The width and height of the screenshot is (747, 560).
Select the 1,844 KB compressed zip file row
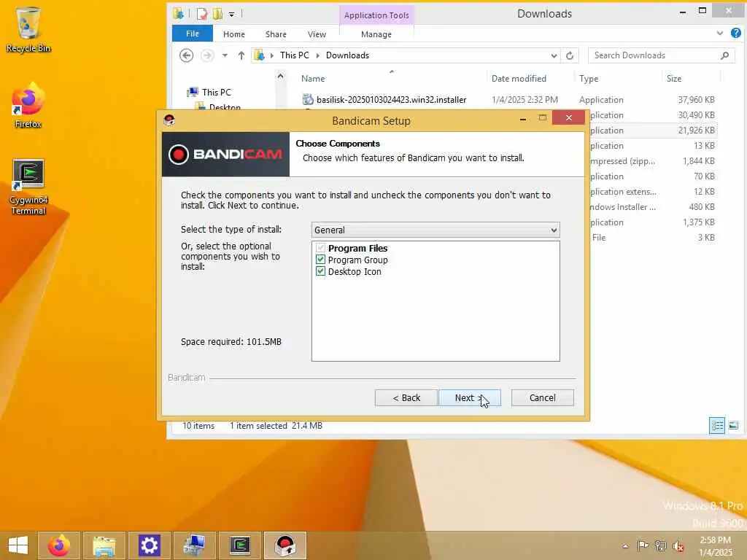click(651, 161)
